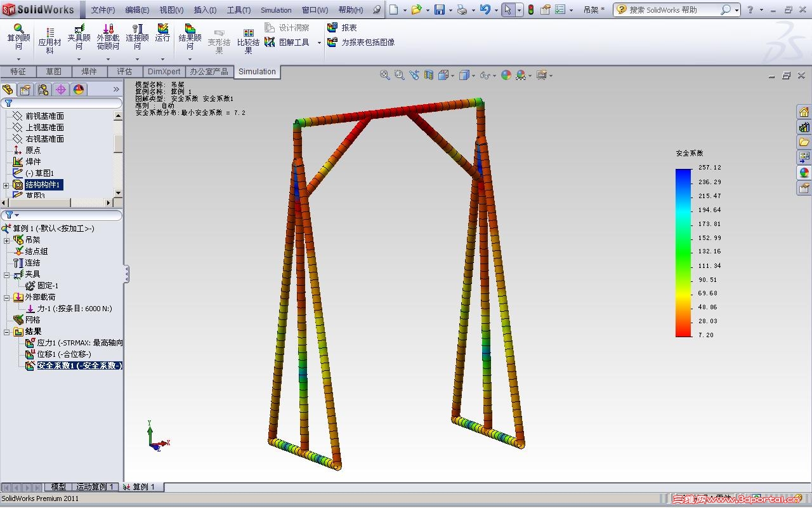Image resolution: width=812 pixels, height=508 pixels.
Task: Click Include Image for Report (为报表包括图像)
Action: tap(361, 43)
